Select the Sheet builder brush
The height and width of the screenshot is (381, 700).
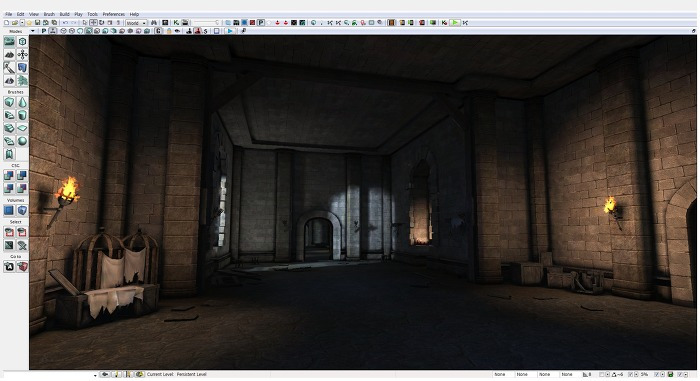pos(22,128)
